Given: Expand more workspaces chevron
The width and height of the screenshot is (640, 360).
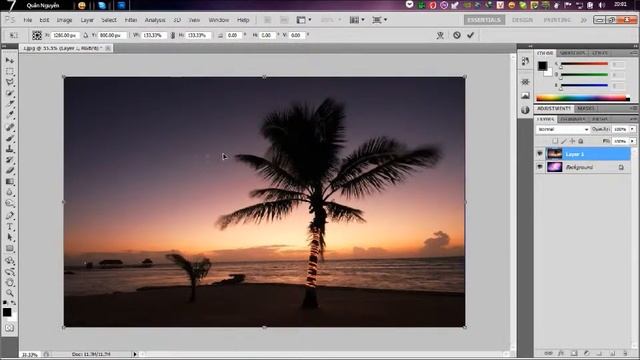Looking at the screenshot, I should click(x=584, y=20).
